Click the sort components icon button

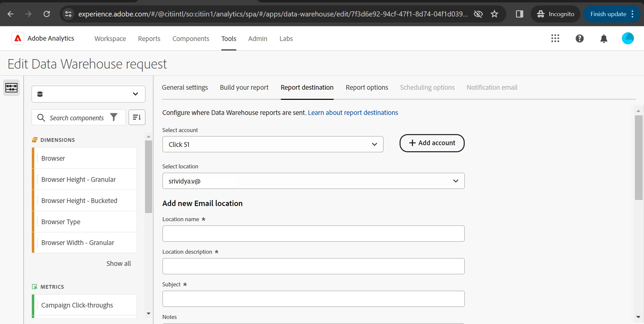coord(137,117)
